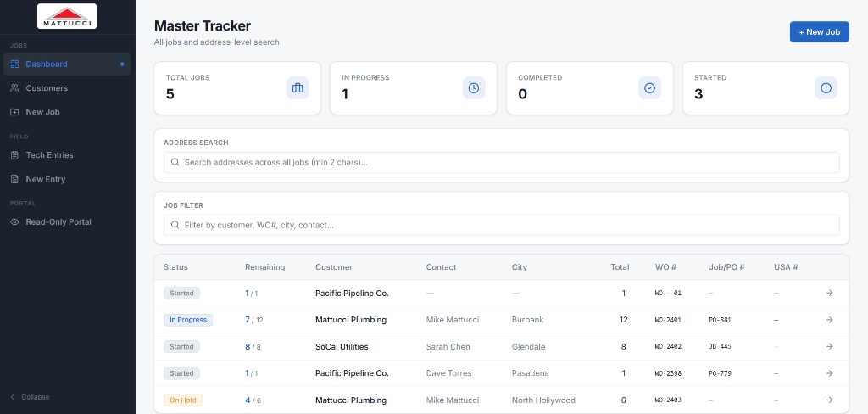Viewport: 868px width, 414px height.
Task: Click the In Progress summary card
Action: (414, 88)
